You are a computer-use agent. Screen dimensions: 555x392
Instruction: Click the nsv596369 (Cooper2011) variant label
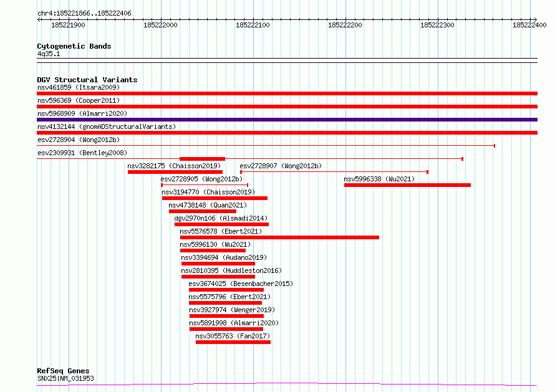[x=79, y=100]
